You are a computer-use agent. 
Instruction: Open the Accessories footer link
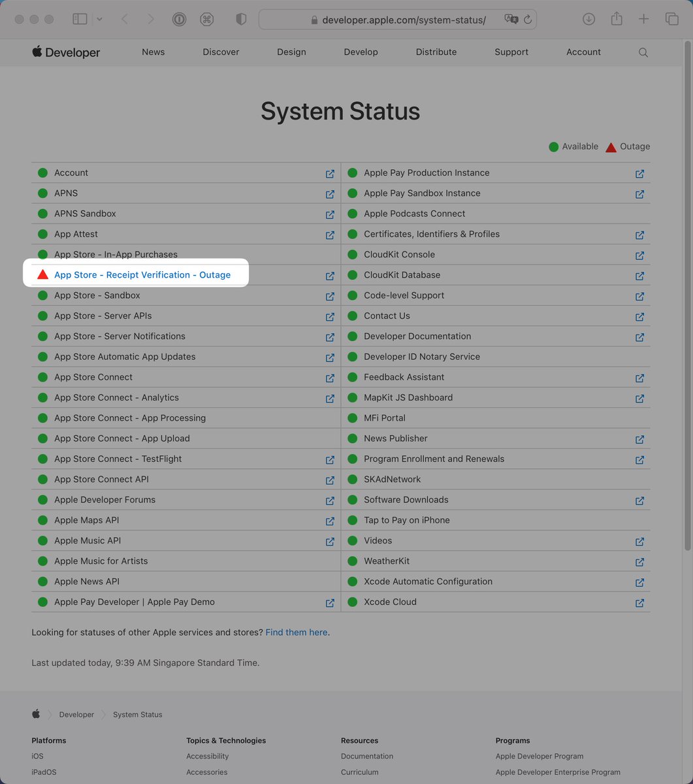pos(207,772)
